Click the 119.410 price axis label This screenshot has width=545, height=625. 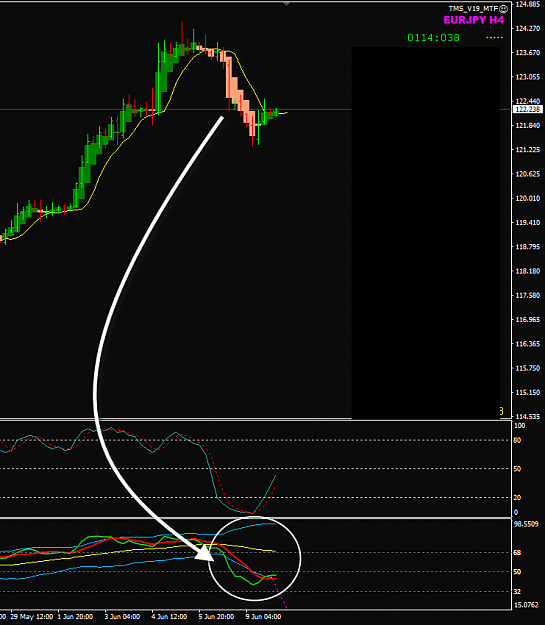(527, 223)
